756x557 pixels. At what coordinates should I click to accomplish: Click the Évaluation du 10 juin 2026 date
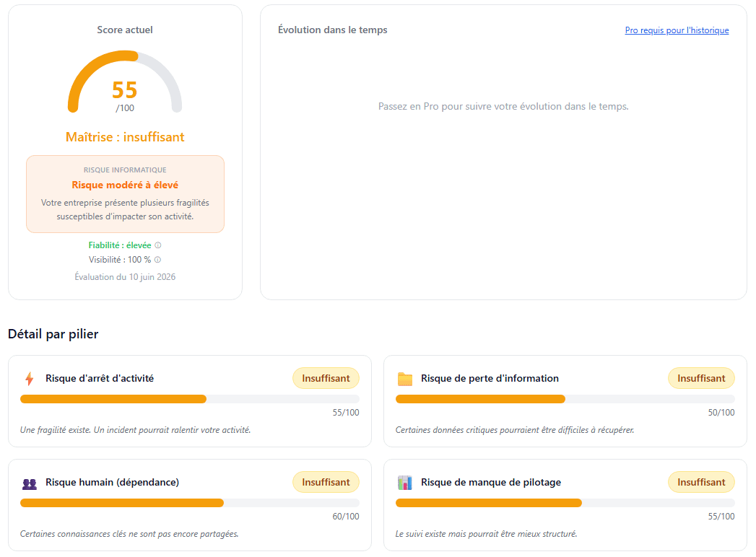125,277
